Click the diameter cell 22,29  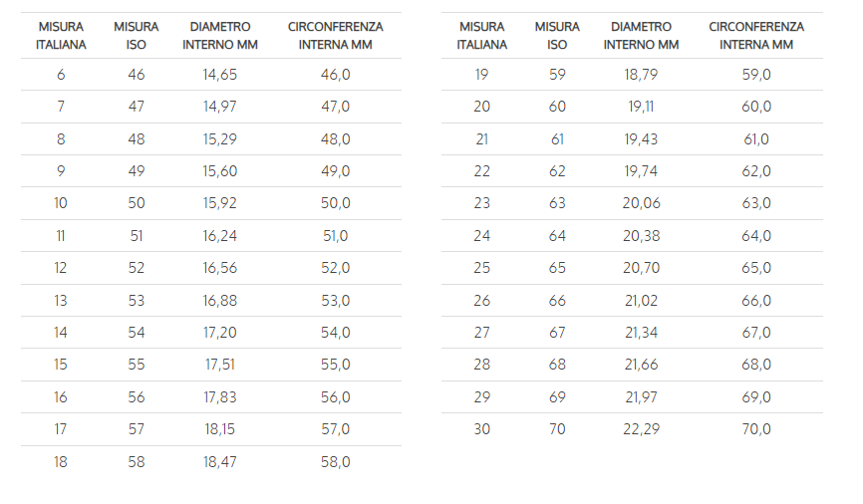[641, 429]
